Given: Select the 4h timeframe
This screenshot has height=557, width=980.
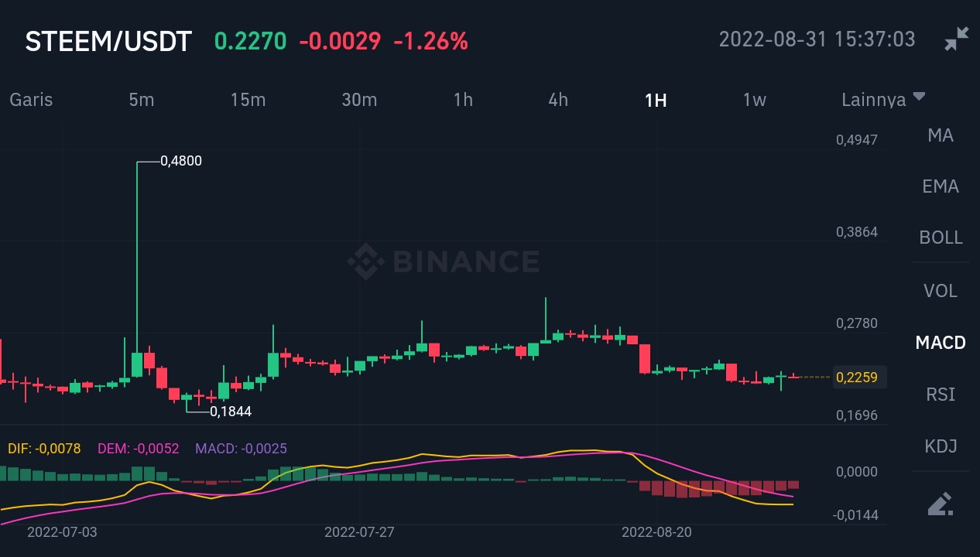Looking at the screenshot, I should point(558,100).
